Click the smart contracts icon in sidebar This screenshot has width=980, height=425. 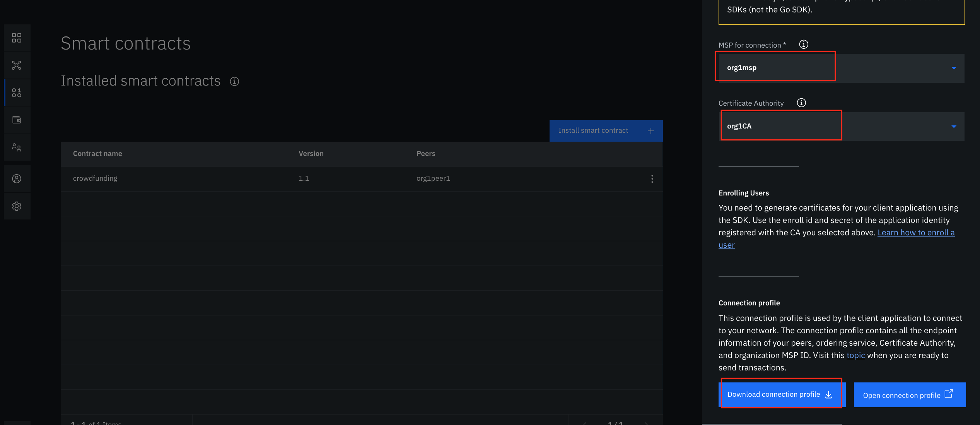17,93
